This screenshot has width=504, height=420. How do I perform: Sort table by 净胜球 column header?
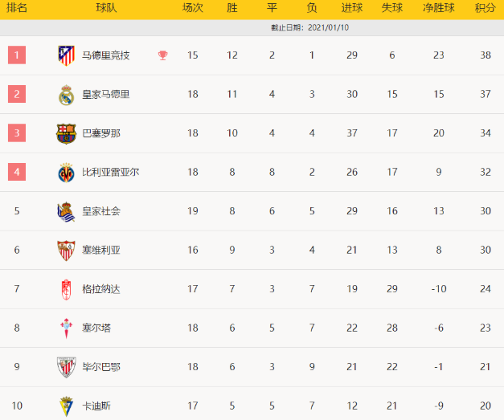click(438, 8)
